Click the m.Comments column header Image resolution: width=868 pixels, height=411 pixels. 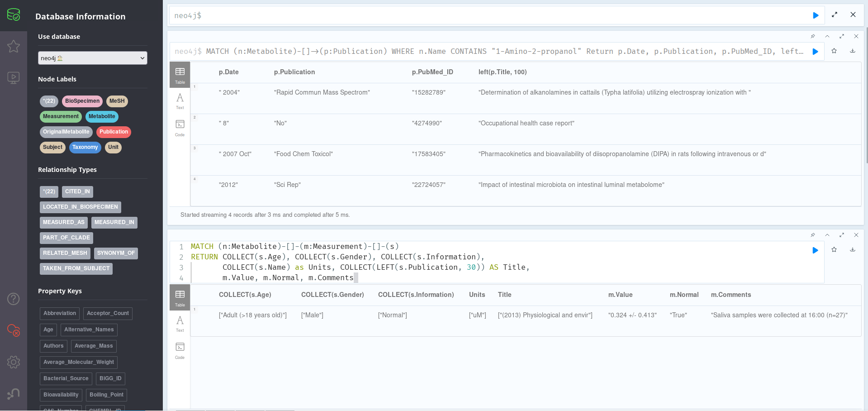[x=731, y=295]
